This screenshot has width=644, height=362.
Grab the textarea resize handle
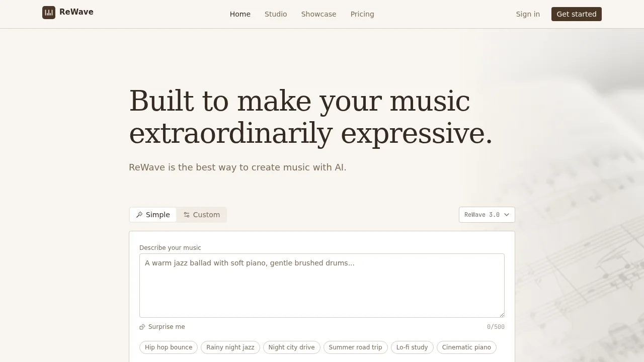point(501,314)
